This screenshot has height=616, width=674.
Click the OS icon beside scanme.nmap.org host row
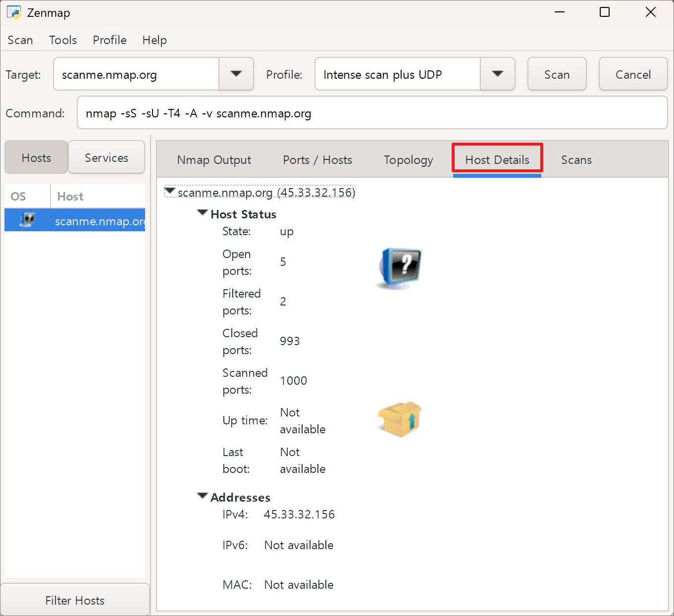coord(27,220)
